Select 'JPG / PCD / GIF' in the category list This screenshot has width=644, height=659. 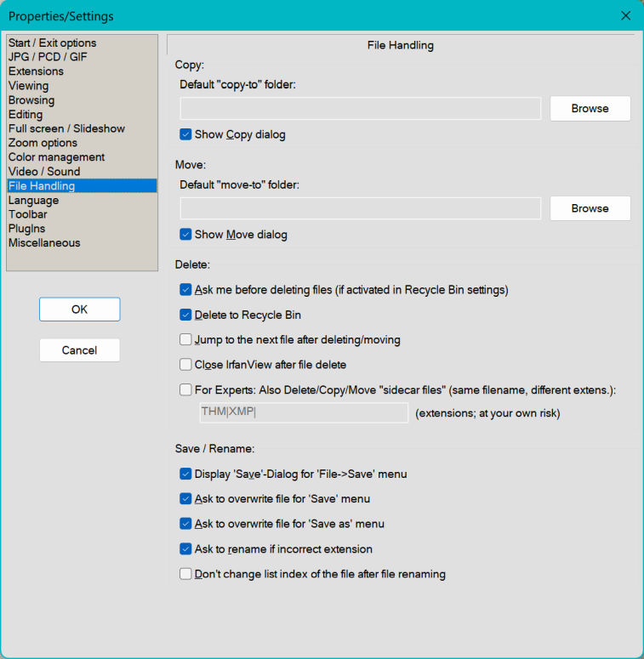48,57
